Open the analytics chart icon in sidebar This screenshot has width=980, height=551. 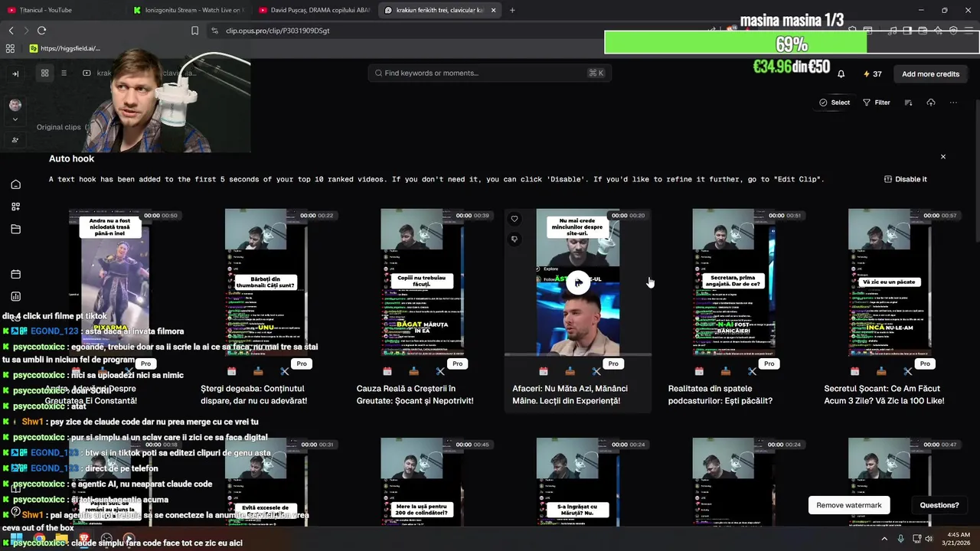15,296
